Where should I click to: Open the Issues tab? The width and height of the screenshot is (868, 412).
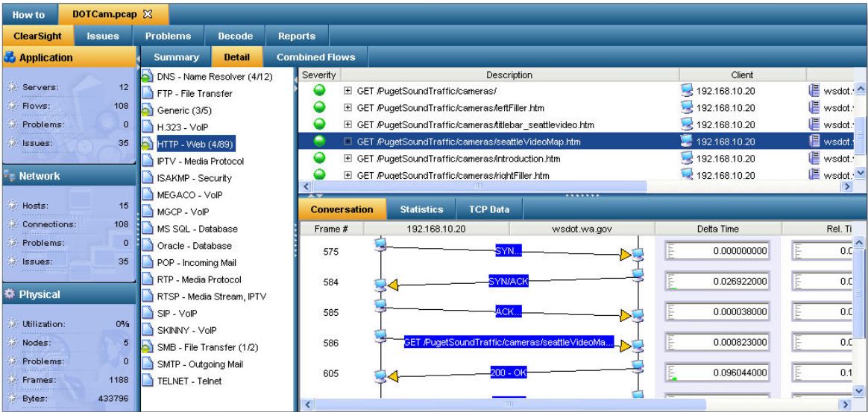pos(103,36)
